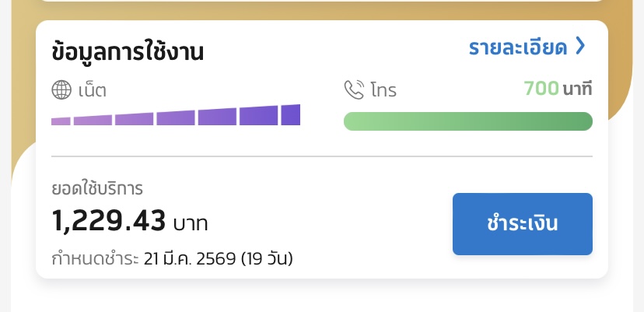
Task: Tap the (19 วัน) days remaining text
Action: click(267, 258)
